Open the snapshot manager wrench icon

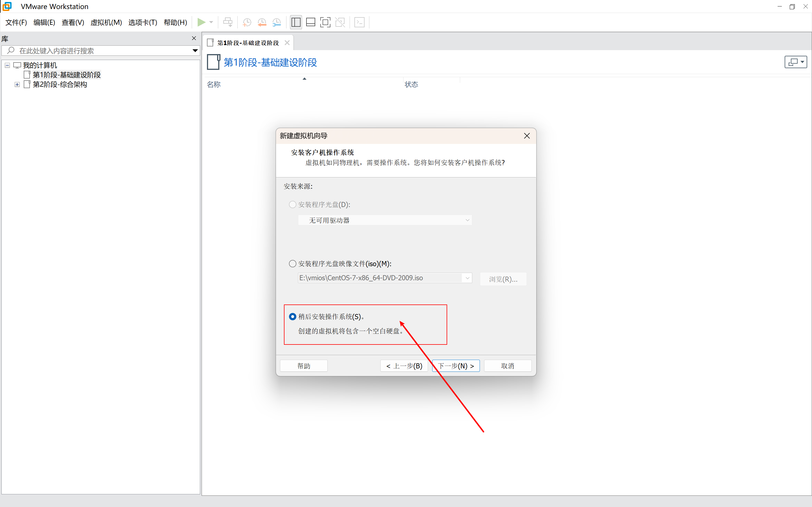pyautogui.click(x=277, y=23)
